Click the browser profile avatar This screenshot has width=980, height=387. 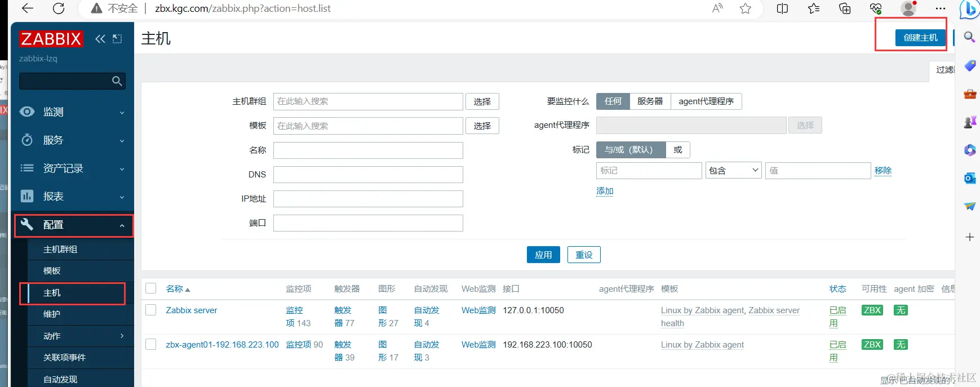point(908,8)
